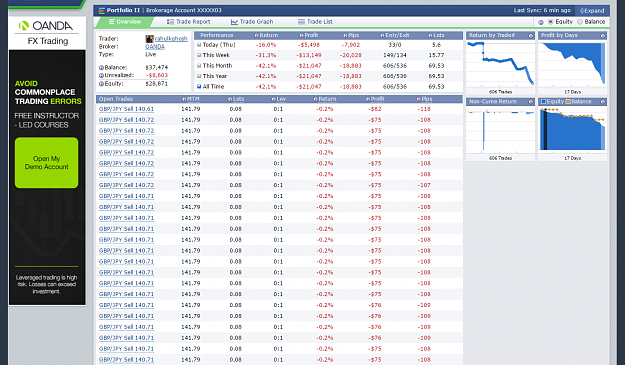Click the Profit by Days area chart
Viewport: 625px width, 365px height.
click(572, 64)
